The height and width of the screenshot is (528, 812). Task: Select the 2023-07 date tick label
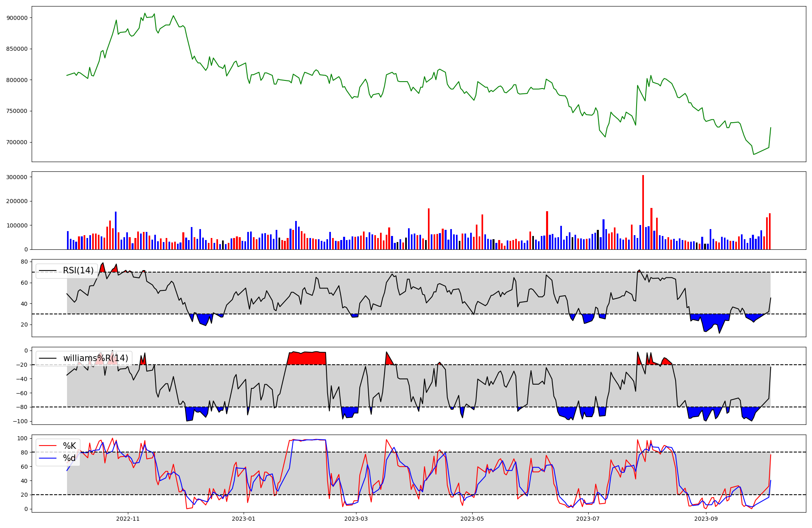tap(587, 519)
